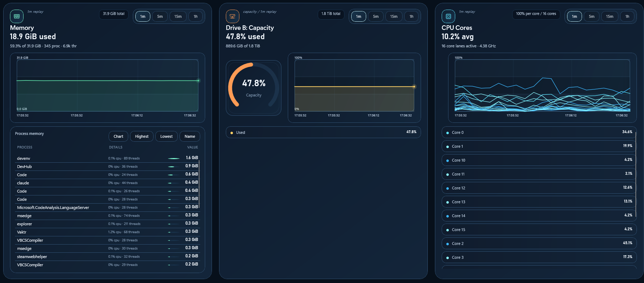
Task: Sort processes by Name
Action: 190,136
